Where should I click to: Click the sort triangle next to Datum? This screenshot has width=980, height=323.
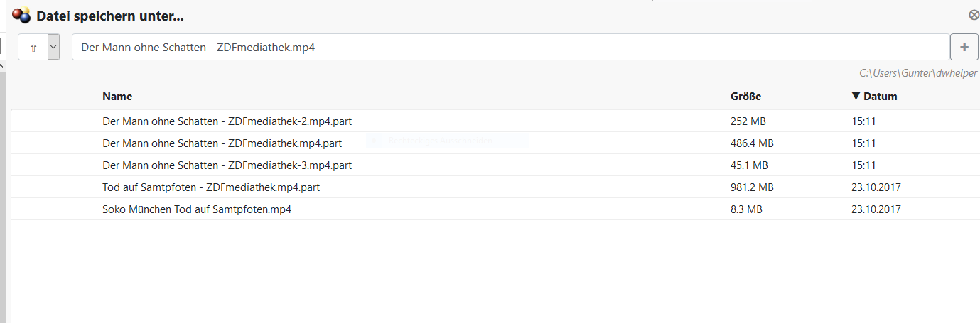point(856,97)
